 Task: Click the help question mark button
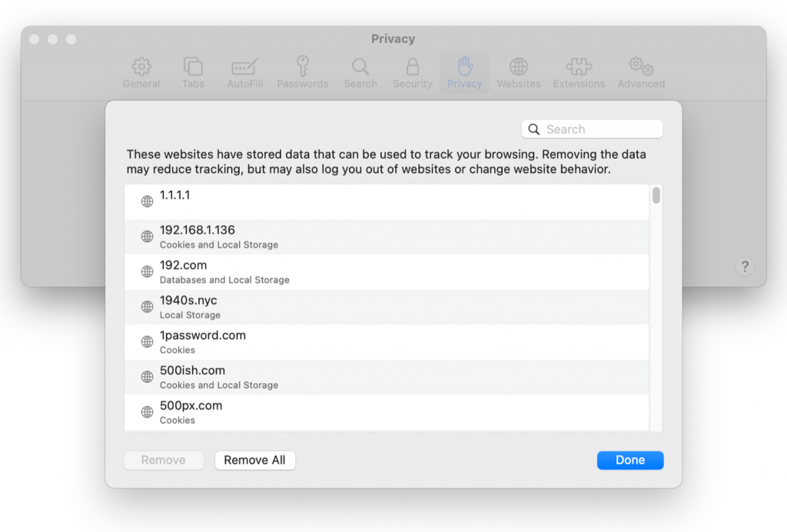pyautogui.click(x=744, y=267)
